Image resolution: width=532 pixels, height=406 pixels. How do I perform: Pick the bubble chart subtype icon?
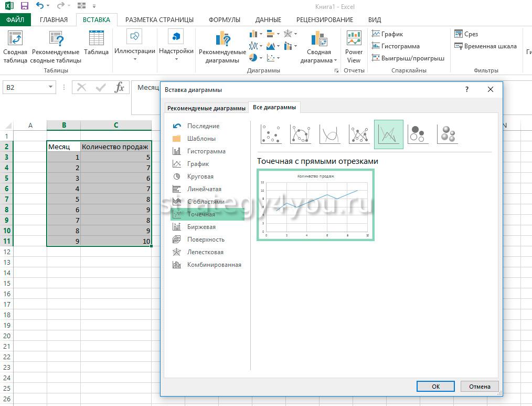pyautogui.click(x=418, y=134)
